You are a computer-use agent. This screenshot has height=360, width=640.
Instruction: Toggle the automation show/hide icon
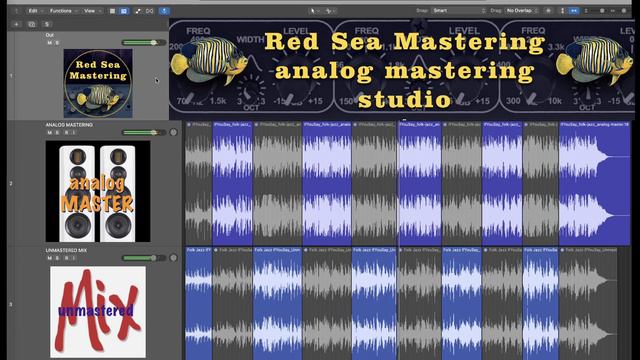(138, 11)
